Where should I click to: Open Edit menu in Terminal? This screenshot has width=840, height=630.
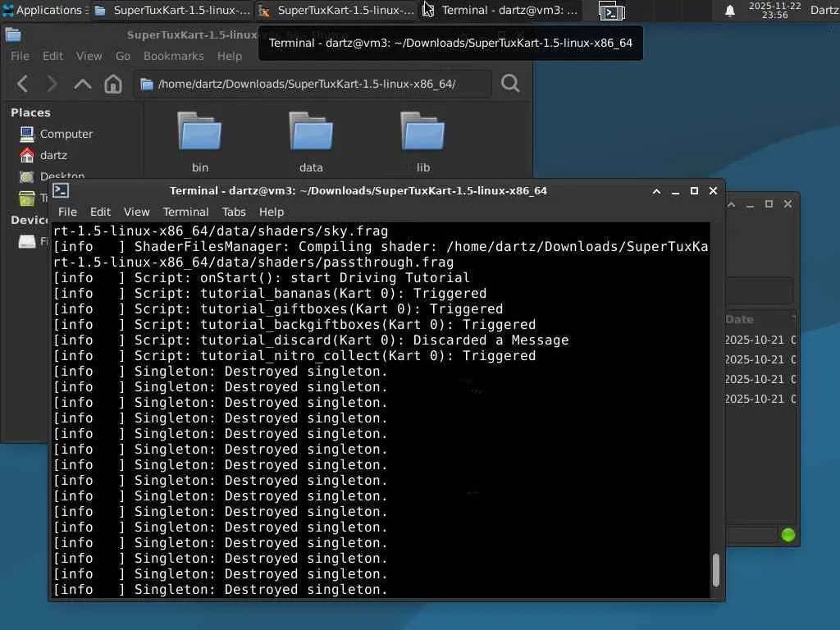100,212
